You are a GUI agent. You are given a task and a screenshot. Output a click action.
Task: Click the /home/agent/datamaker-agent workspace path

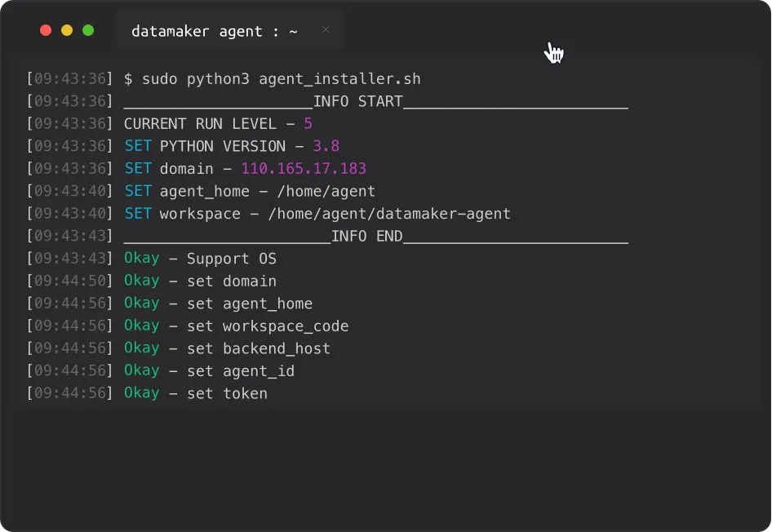[x=388, y=214]
